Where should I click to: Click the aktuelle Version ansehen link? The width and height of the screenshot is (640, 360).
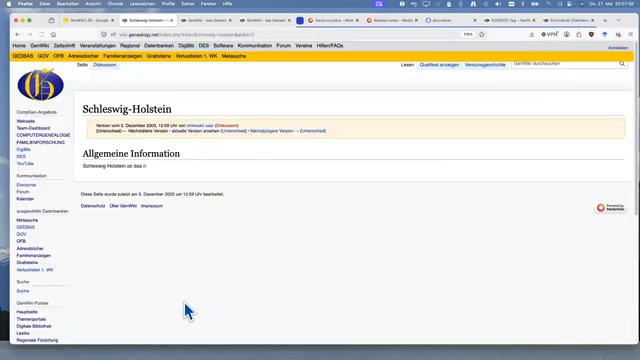pyautogui.click(x=196, y=131)
